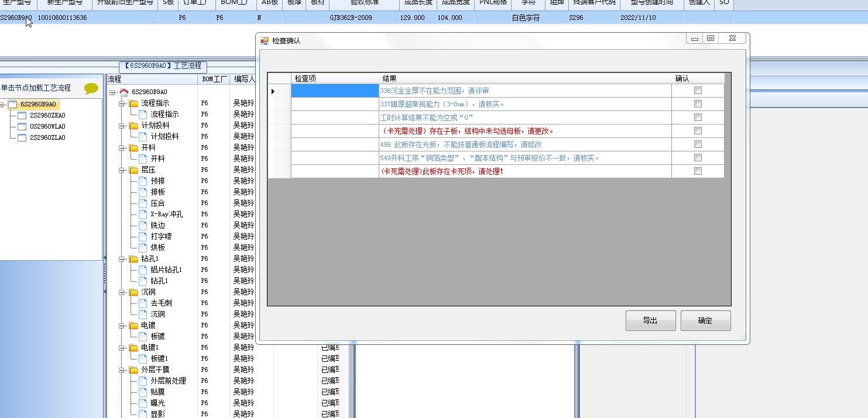Select the 外层前处理 process step
Image resolution: width=868 pixels, height=418 pixels.
[x=168, y=381]
